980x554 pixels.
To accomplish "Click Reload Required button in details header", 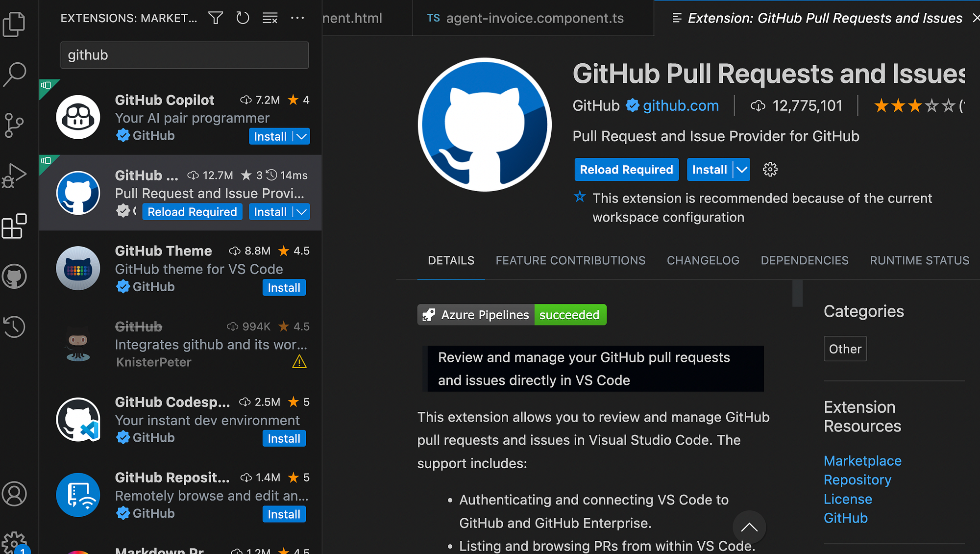I will 626,170.
